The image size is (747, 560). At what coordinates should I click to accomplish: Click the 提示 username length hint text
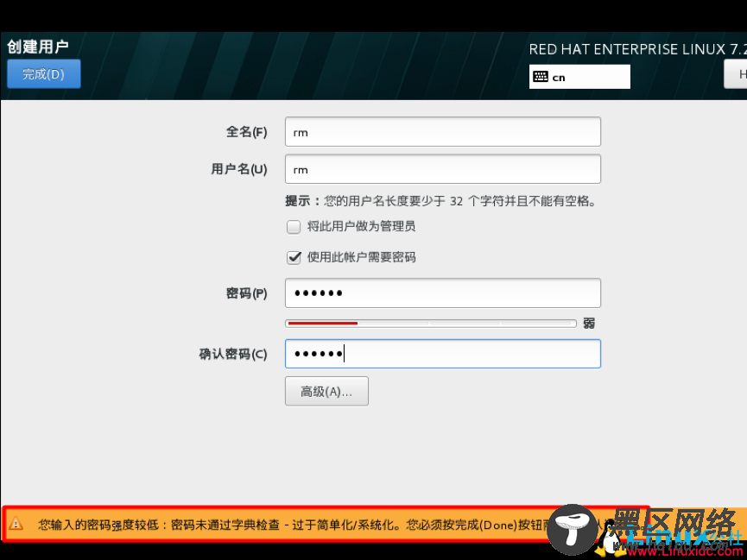click(x=440, y=201)
